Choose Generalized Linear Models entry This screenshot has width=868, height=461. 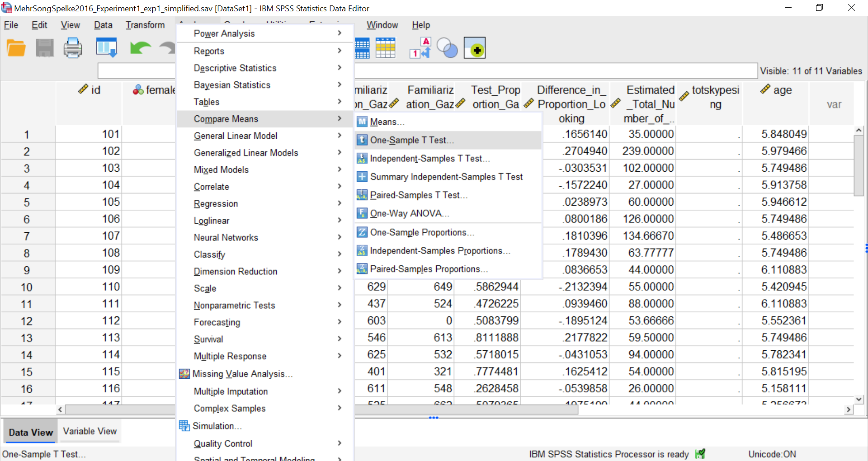pyautogui.click(x=264, y=153)
